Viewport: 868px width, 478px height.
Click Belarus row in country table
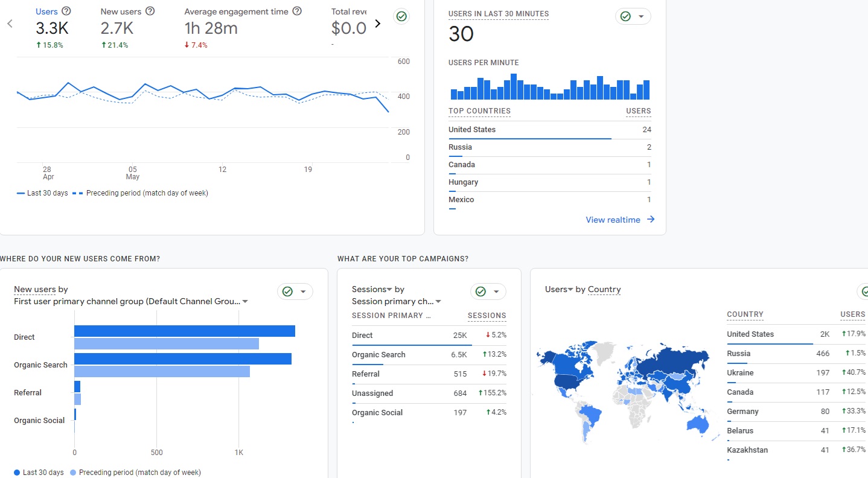tap(797, 431)
